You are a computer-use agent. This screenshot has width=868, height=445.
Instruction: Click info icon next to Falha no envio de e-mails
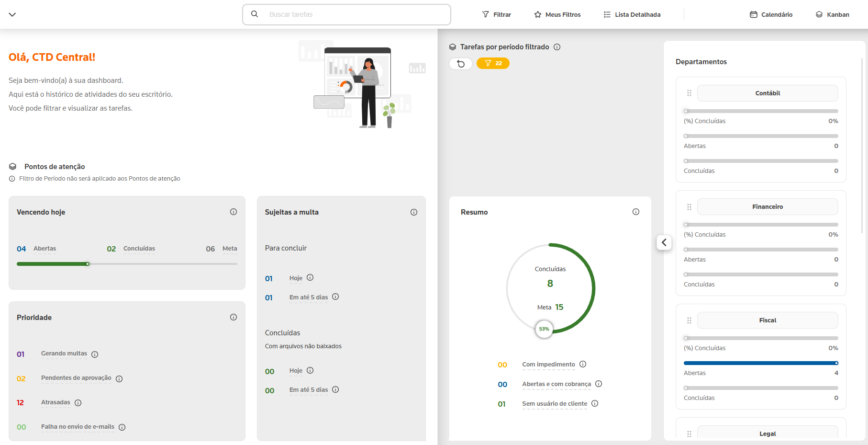tap(122, 427)
